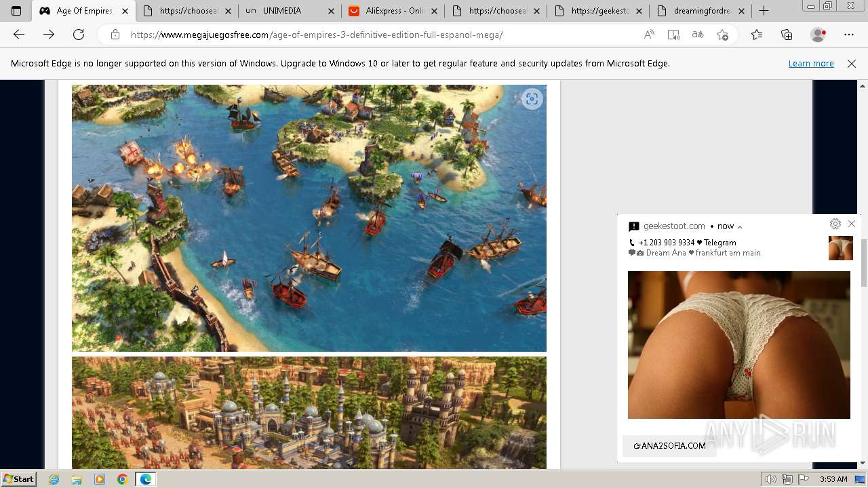The image size is (868, 488).
Task: Open Windows Media Player taskbar icon
Action: click(100, 479)
